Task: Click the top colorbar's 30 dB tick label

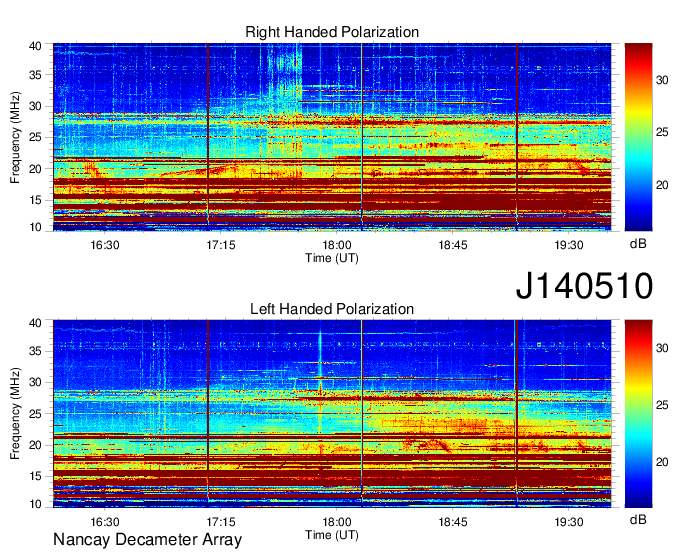Action: pyautogui.click(x=662, y=80)
